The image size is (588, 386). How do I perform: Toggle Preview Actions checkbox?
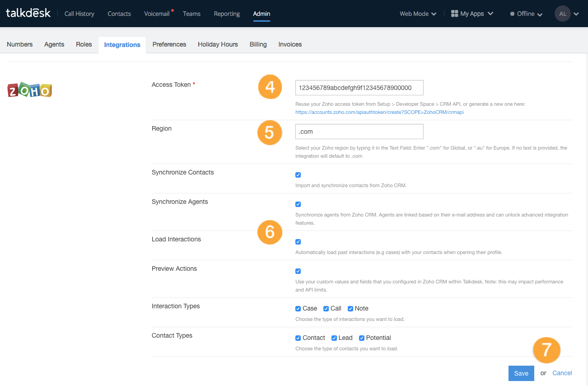(x=298, y=271)
